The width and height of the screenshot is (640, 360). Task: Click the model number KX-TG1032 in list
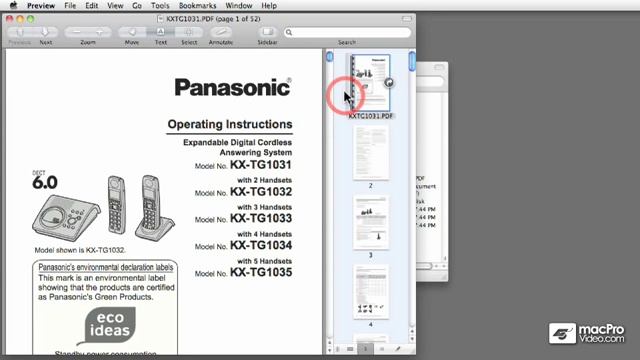261,191
